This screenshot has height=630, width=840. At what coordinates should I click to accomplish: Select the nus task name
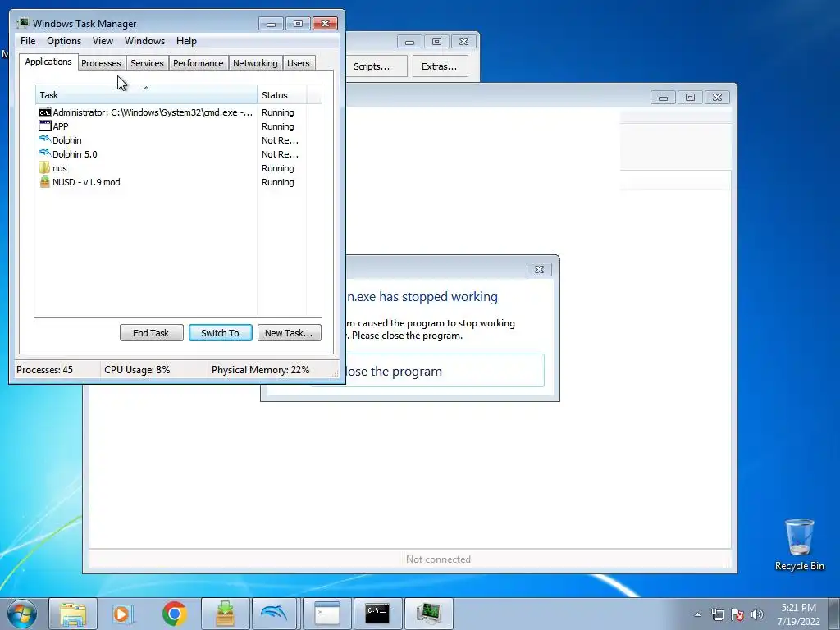click(59, 168)
